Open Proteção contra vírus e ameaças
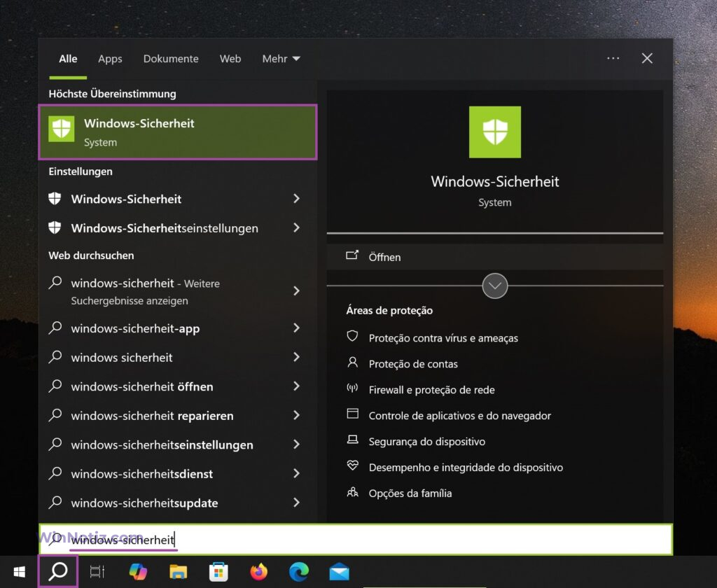Screen dimensions: 717x588 tap(443, 338)
